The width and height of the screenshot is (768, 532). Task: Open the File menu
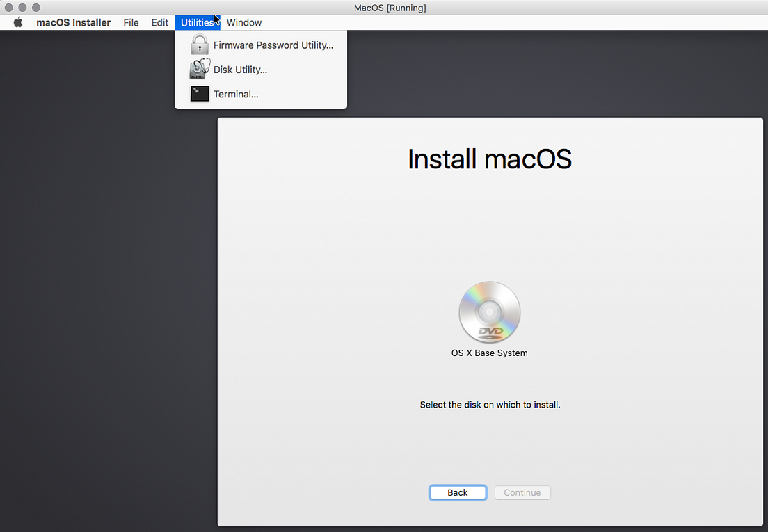click(131, 22)
